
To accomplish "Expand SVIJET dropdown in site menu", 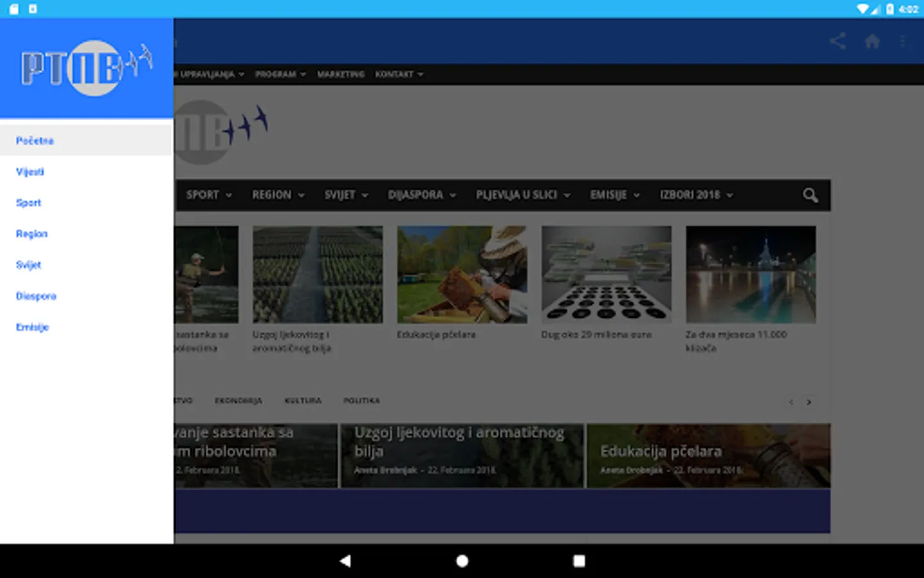I will click(x=346, y=195).
